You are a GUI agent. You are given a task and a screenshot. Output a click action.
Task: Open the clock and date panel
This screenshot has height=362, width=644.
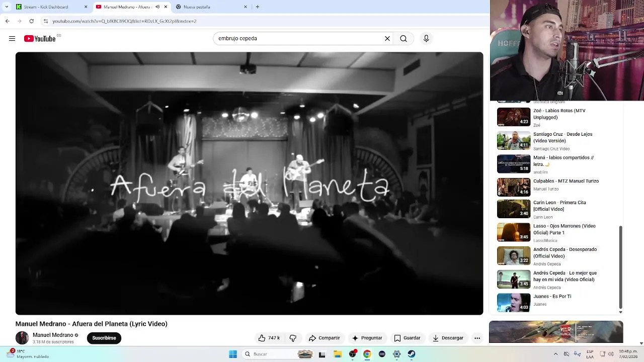tap(628, 354)
